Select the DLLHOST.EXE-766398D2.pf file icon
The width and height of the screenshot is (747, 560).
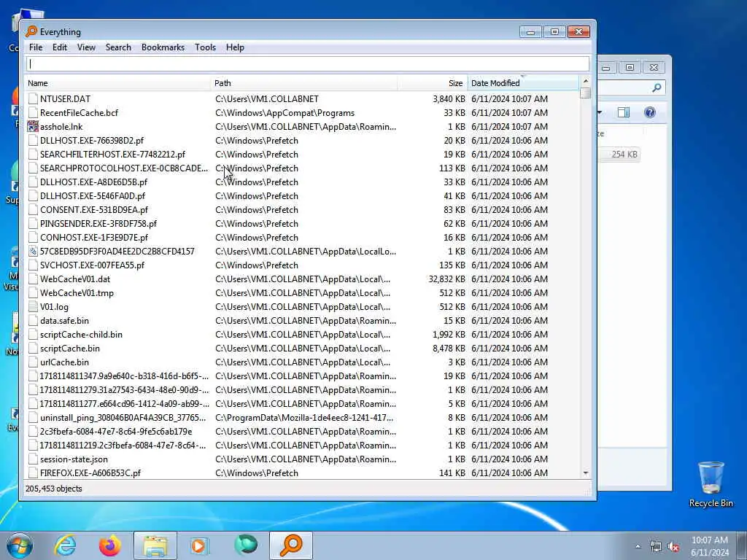33,141
